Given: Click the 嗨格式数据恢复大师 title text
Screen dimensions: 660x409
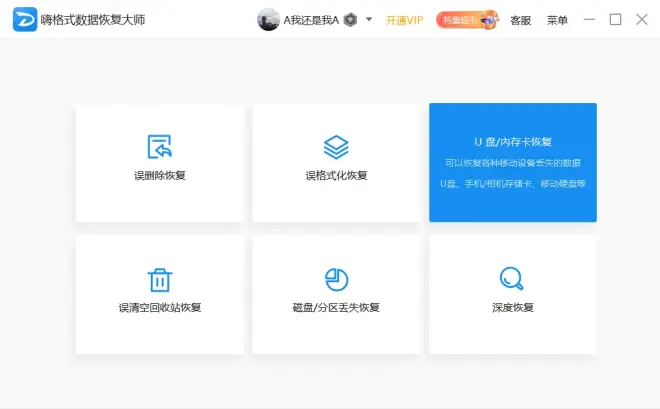Looking at the screenshot, I should pos(93,20).
